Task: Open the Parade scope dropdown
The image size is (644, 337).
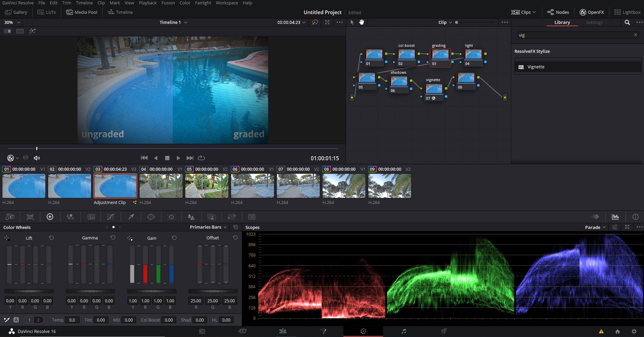Action: (595, 227)
